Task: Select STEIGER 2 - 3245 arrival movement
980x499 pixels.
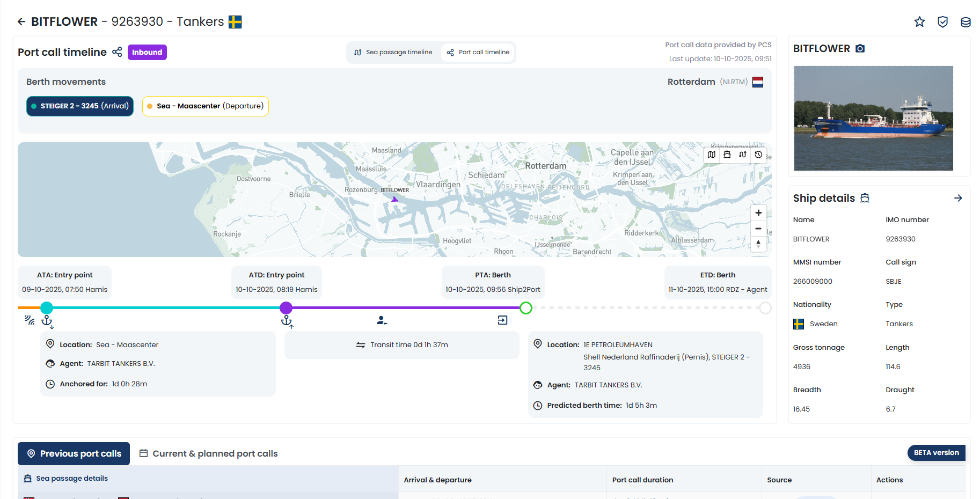Action: 80,106
